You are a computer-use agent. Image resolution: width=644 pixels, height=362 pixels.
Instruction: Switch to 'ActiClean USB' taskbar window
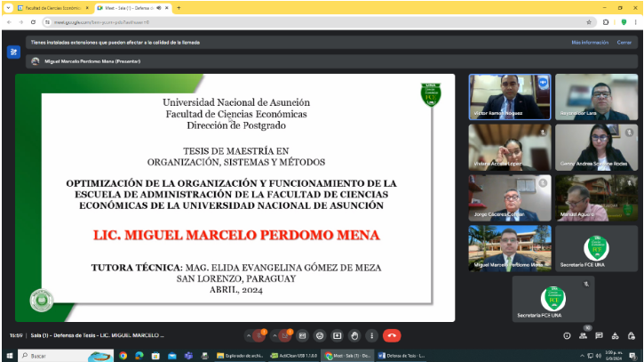pyautogui.click(x=294, y=356)
